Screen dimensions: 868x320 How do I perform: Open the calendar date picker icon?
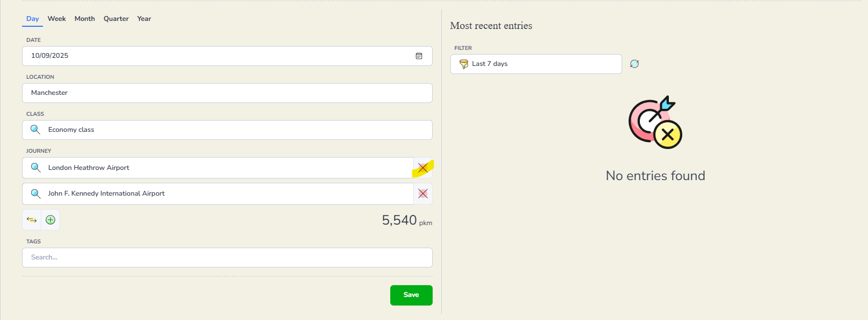(x=419, y=56)
